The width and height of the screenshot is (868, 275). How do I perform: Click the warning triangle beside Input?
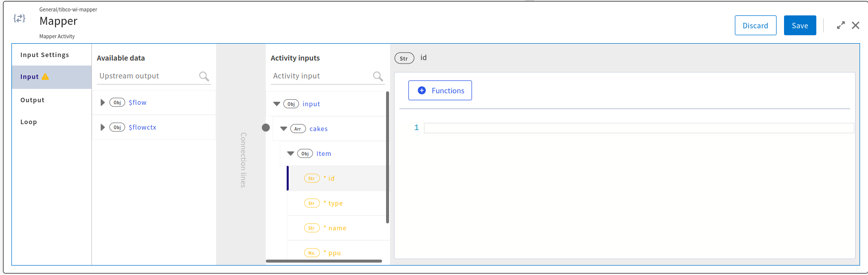pos(45,76)
